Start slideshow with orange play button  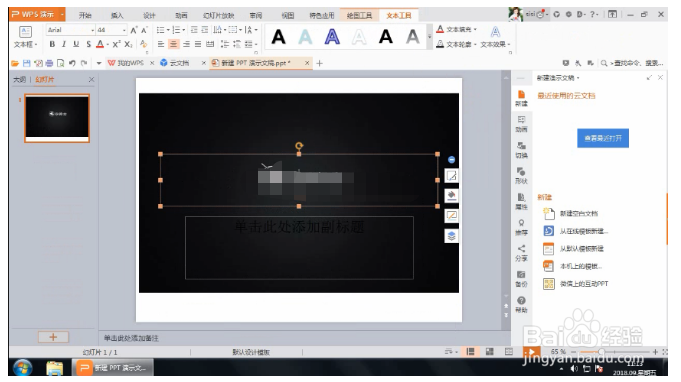(531, 352)
